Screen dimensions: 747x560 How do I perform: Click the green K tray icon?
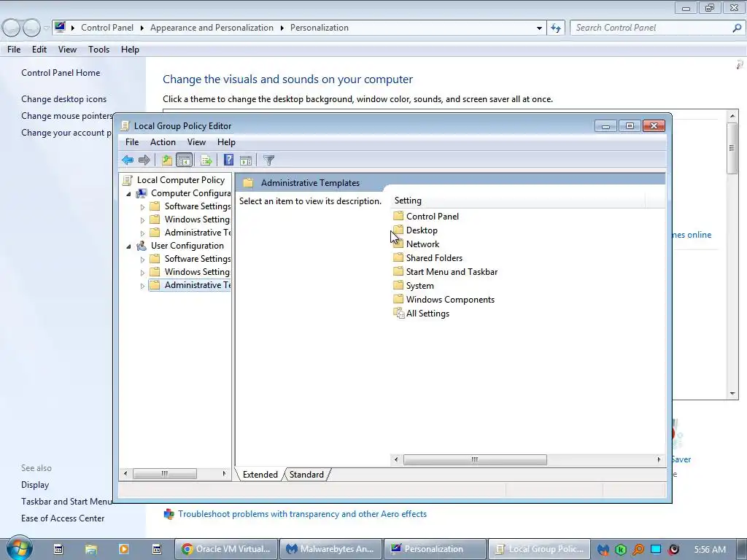(x=620, y=550)
